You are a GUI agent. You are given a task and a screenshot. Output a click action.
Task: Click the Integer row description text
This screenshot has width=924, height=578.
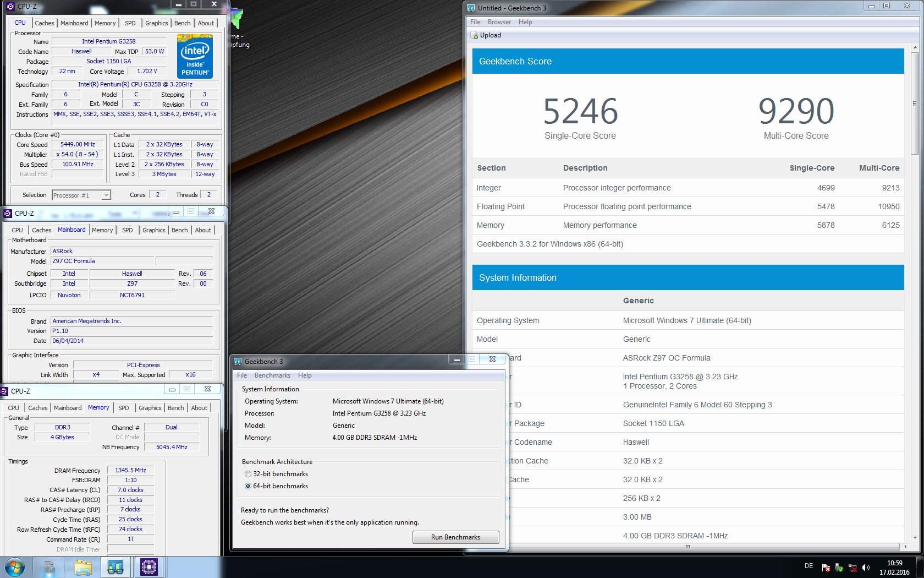click(x=617, y=188)
